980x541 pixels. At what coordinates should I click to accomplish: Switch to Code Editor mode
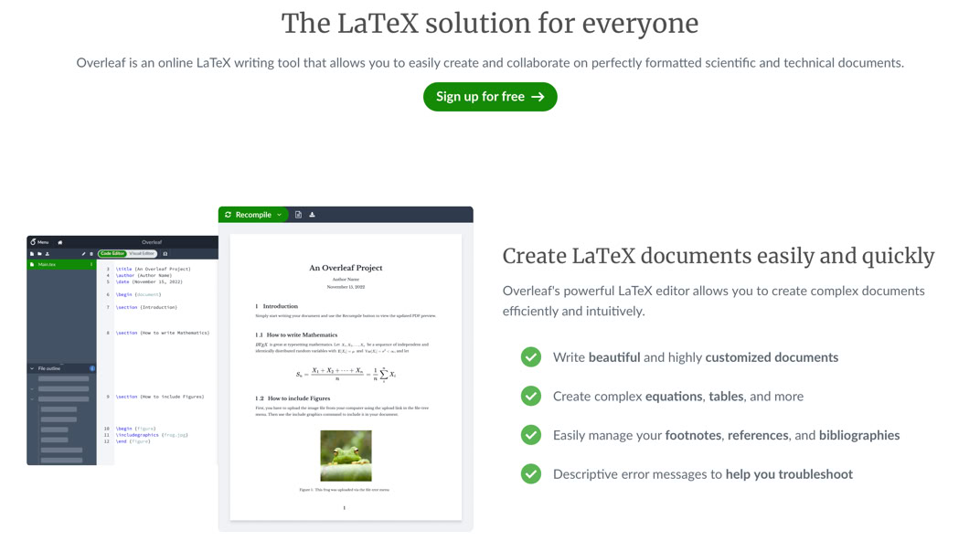112,254
